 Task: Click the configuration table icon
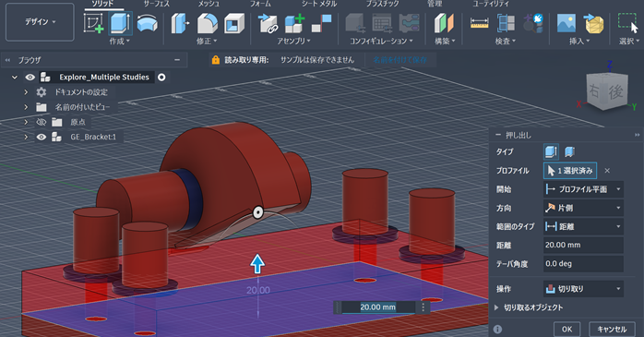tap(382, 23)
